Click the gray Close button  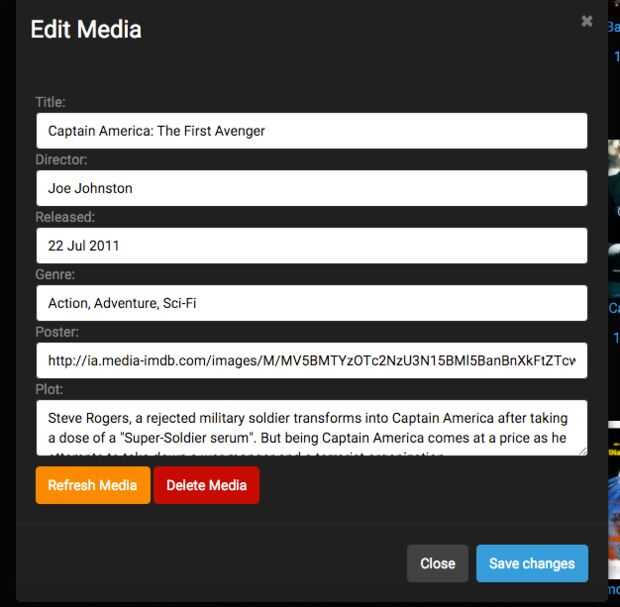[x=437, y=564]
